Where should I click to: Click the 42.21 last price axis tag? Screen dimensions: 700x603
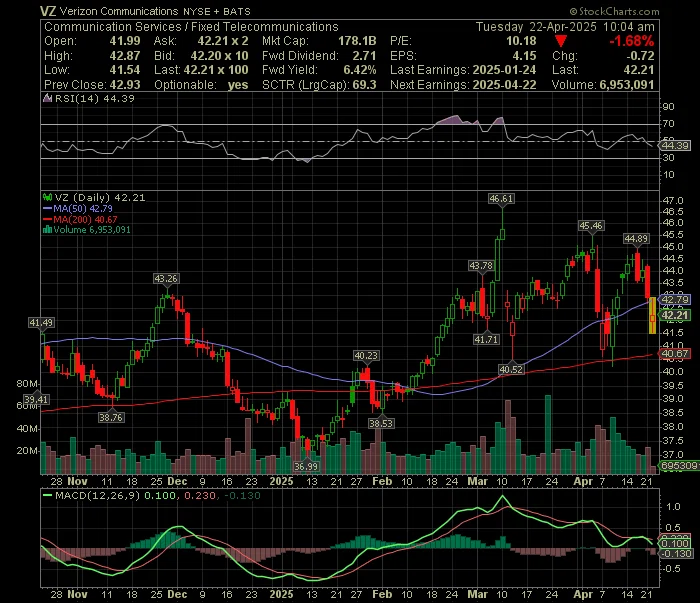(675, 316)
